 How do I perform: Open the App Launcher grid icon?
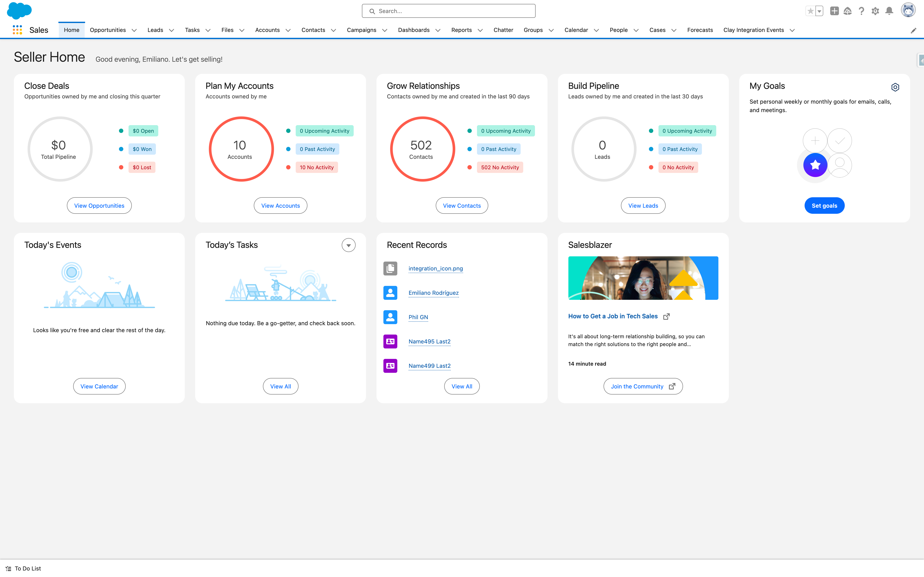coord(17,30)
